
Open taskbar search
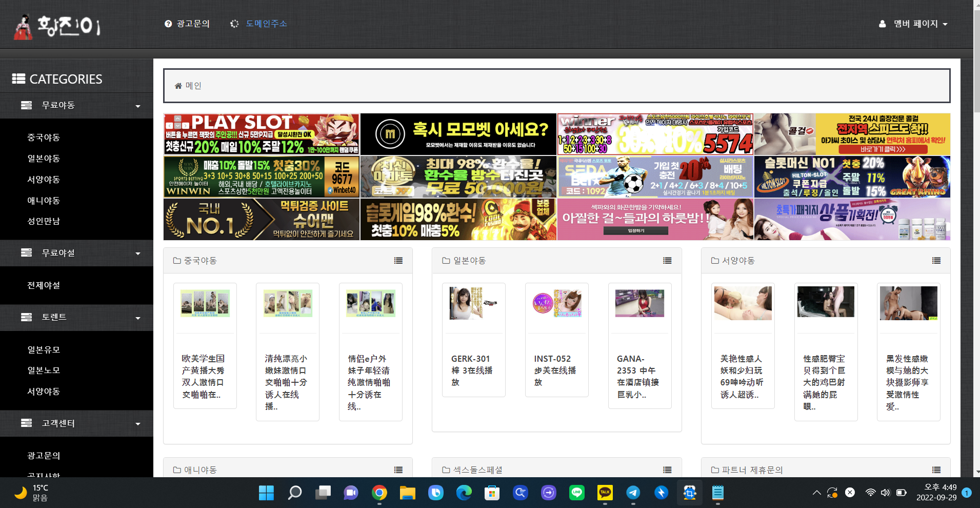(294, 493)
